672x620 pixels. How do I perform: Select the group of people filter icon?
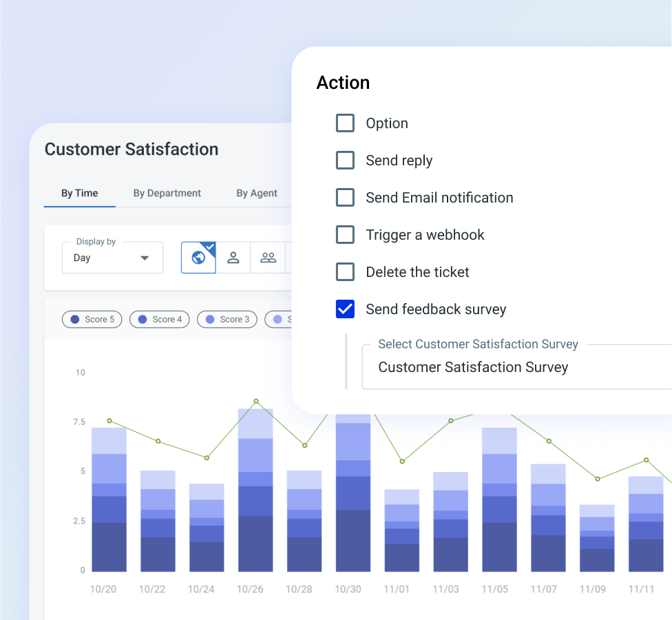[x=269, y=258]
